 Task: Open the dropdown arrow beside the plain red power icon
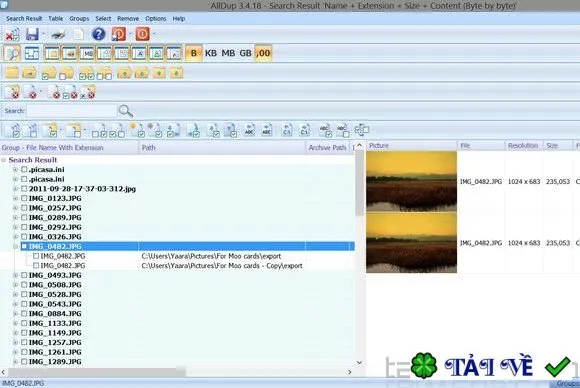click(154, 34)
